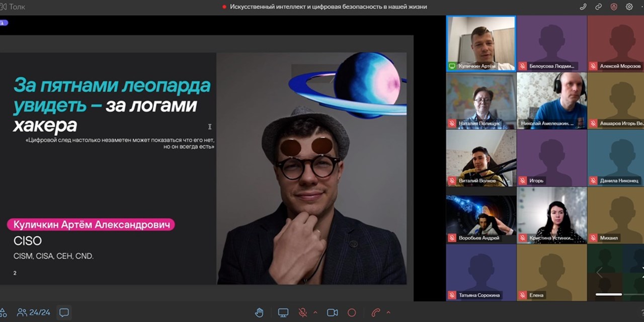Select Куличкин Артём's video tile
644x322 pixels.
[481, 43]
